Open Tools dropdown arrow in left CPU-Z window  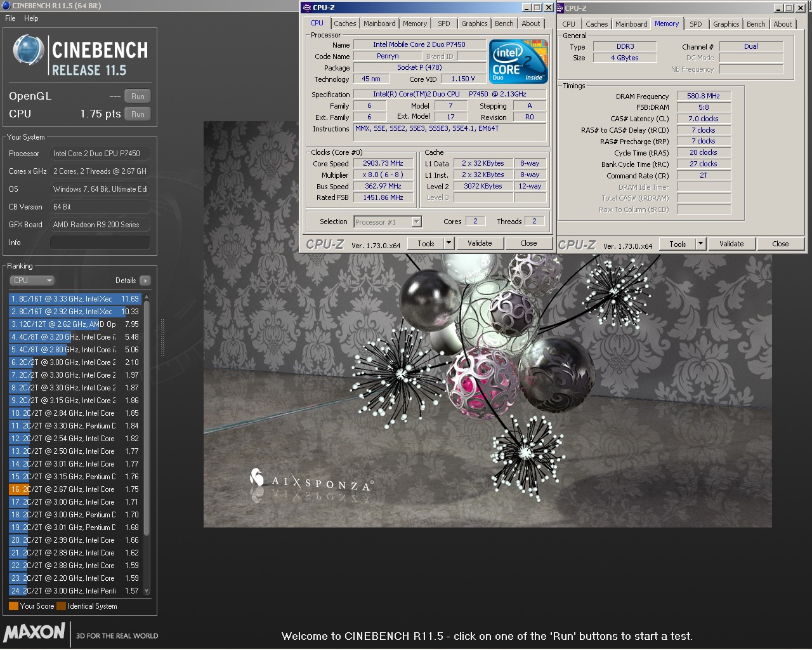click(449, 243)
